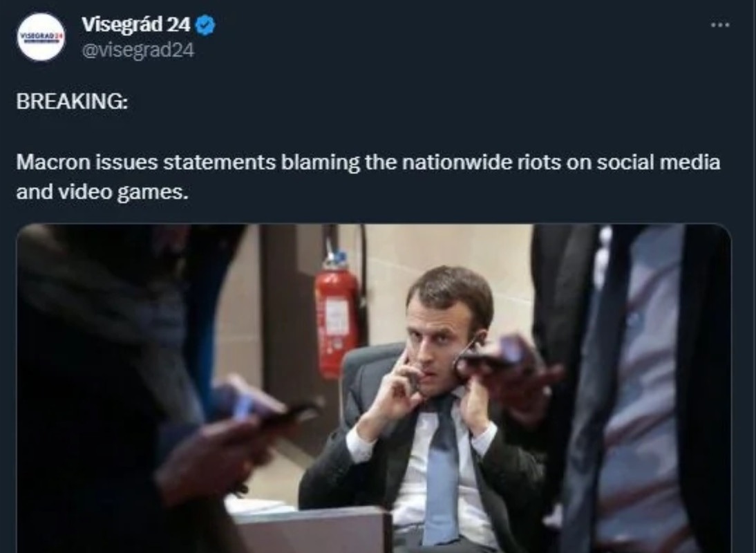Select the BREAKING: headline text
The image size is (756, 553).
pos(73,101)
